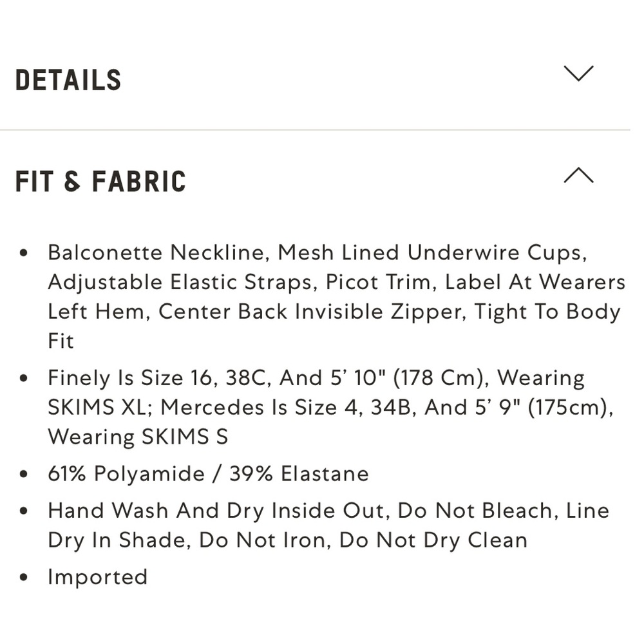Collapse Fit & Fabric using up chevron
The width and height of the screenshot is (644, 644).
pyautogui.click(x=578, y=175)
